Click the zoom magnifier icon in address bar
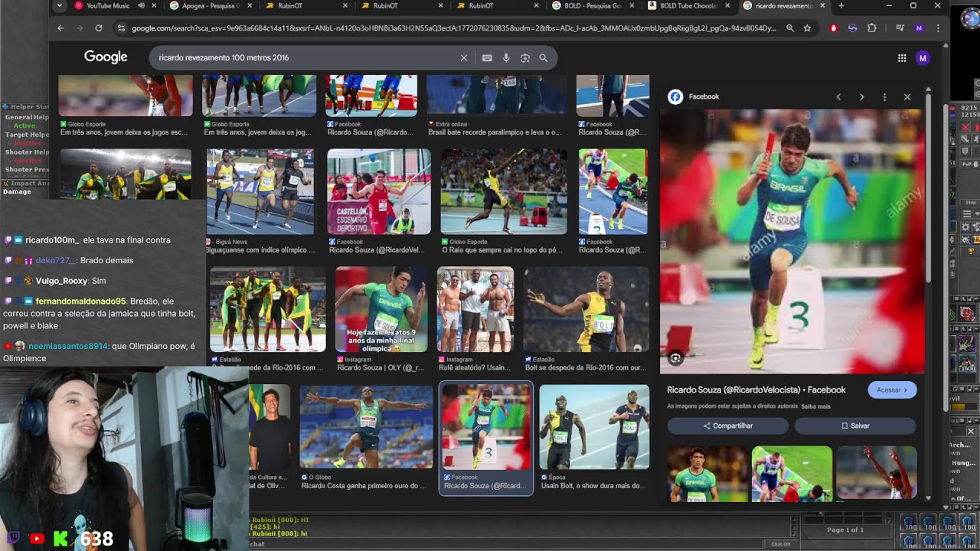The image size is (980, 551). [x=790, y=28]
